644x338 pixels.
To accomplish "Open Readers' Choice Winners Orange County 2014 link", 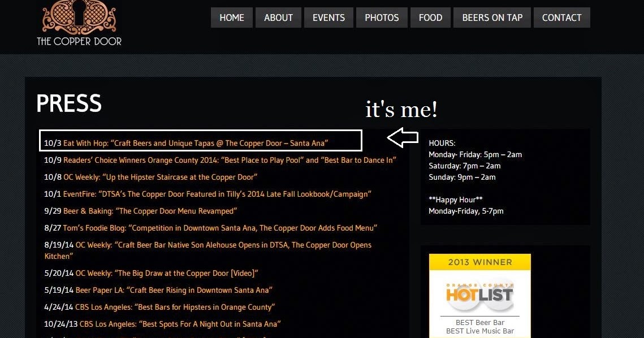I will (230, 160).
